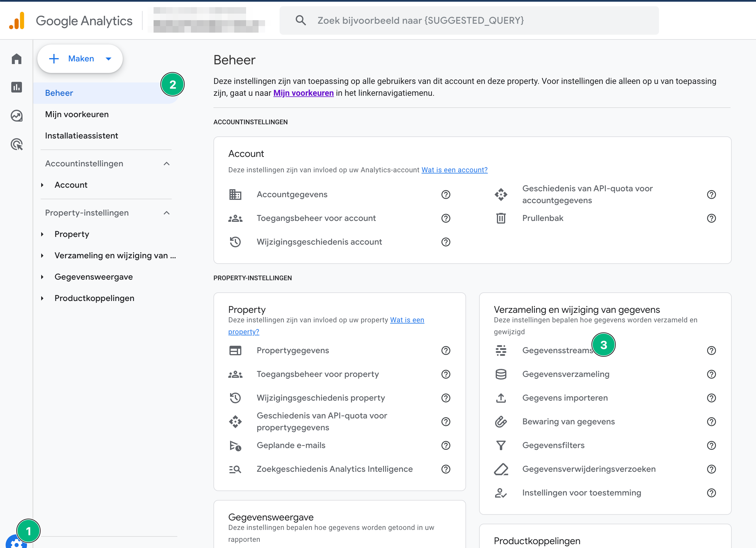Click the Gegevens importeren upload icon
The image size is (756, 548).
[x=501, y=398]
